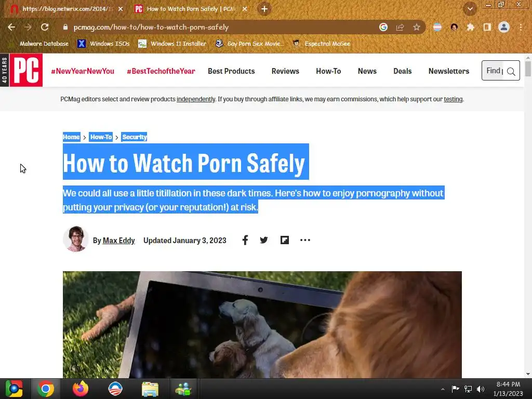Screen dimensions: 532x399
Task: Share article on Flipboard icon
Action: [285, 240]
